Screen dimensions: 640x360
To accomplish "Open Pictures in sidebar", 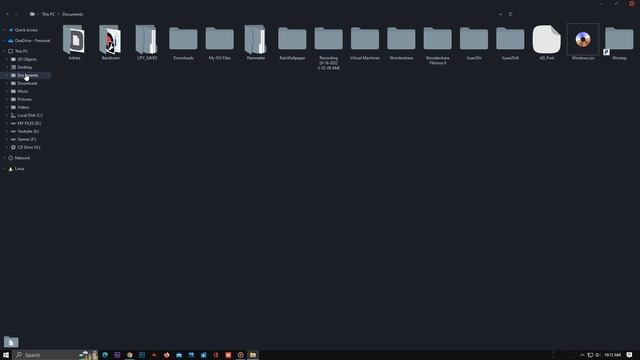I will click(24, 99).
